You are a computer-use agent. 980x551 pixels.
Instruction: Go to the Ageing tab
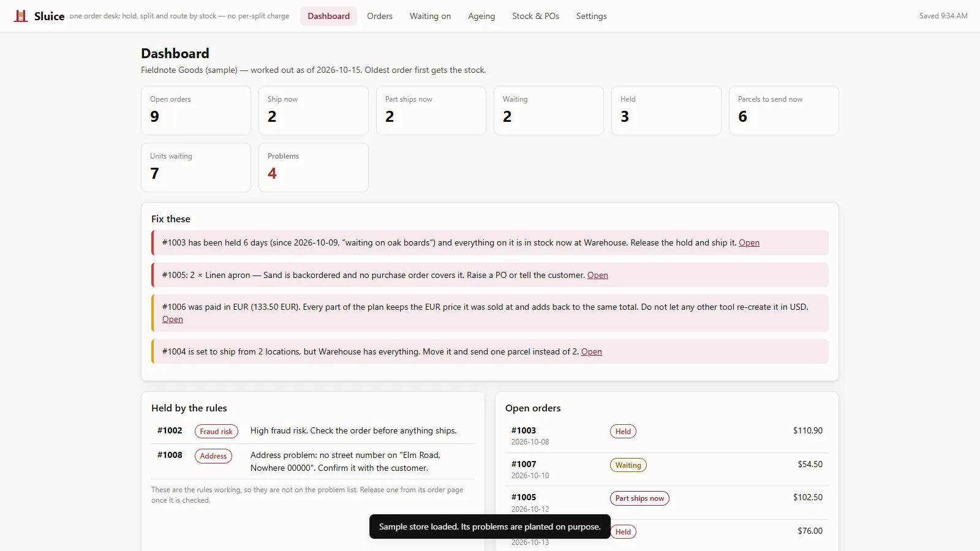point(481,16)
